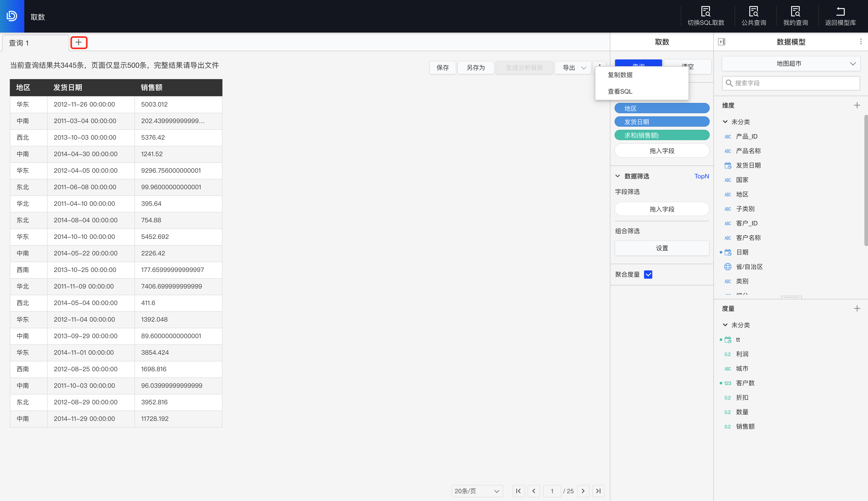Go to previous results page

tap(534, 491)
